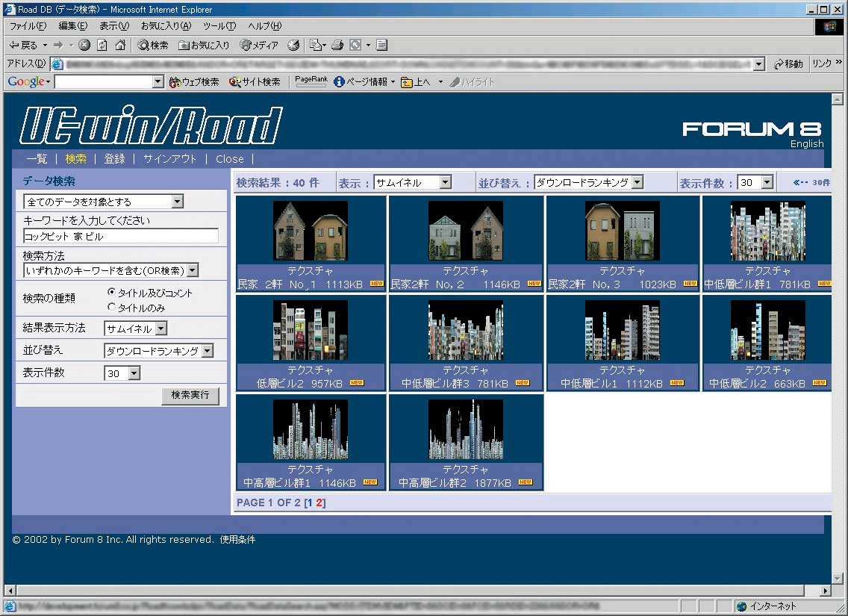Click the メディア toolbar button

(259, 46)
